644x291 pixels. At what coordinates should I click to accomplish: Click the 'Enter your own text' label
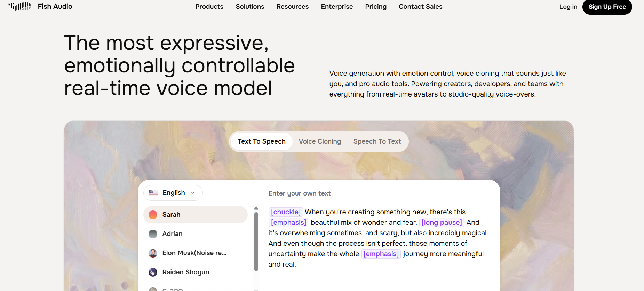[300, 193]
